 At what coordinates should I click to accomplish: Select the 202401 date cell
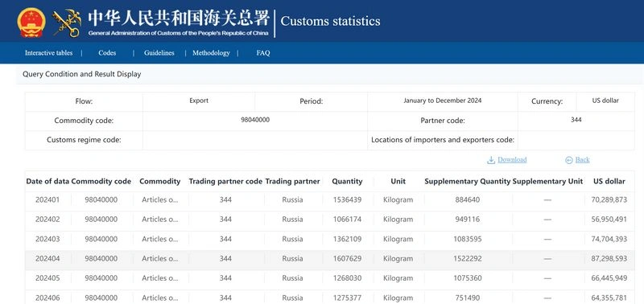coord(47,199)
